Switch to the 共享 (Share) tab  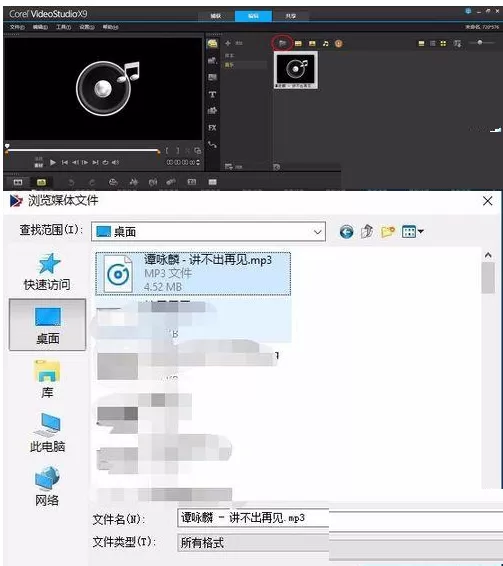point(291,16)
